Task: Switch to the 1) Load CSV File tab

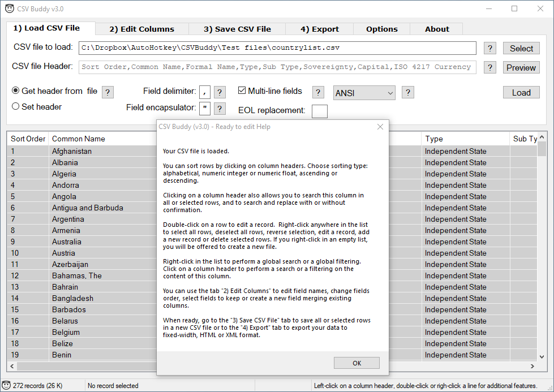Action: click(x=50, y=28)
